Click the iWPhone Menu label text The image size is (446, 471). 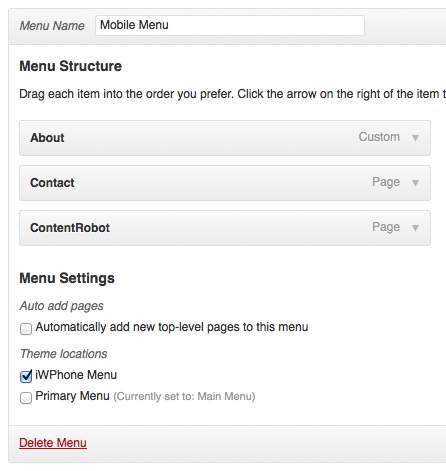coord(76,375)
